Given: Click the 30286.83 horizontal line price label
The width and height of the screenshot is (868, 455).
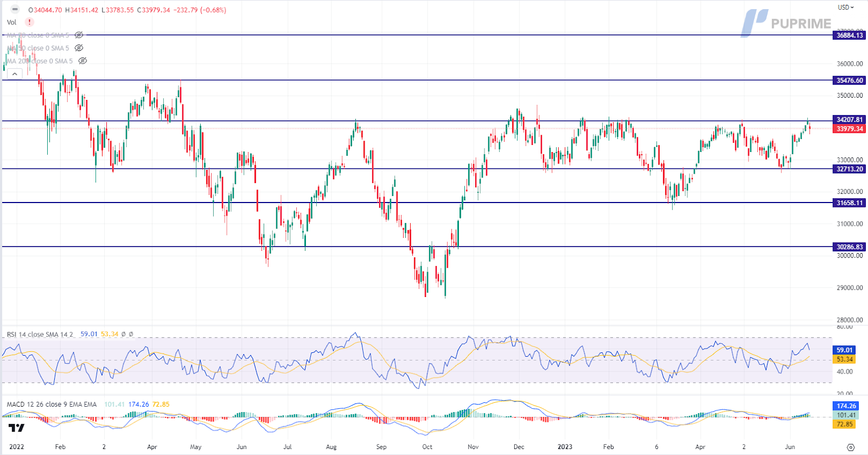Looking at the screenshot, I should [x=849, y=247].
